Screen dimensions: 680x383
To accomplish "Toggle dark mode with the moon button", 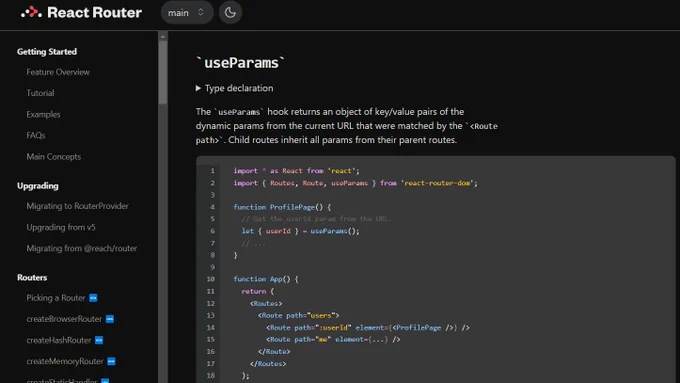I will [x=230, y=13].
